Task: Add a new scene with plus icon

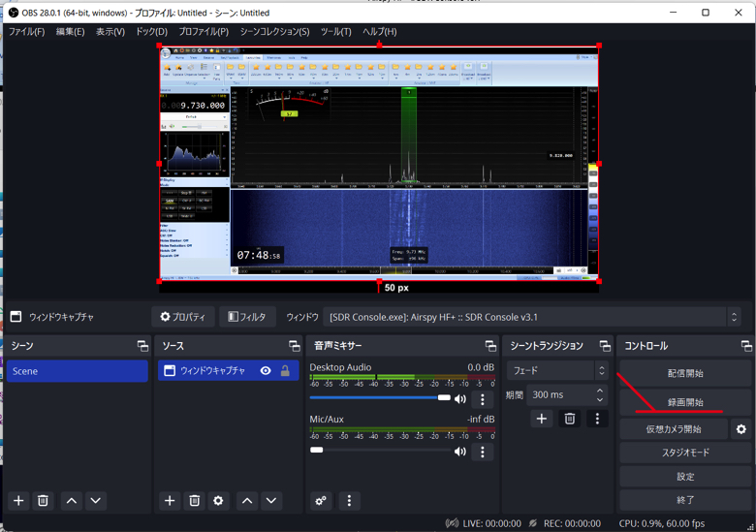Action: point(18,501)
